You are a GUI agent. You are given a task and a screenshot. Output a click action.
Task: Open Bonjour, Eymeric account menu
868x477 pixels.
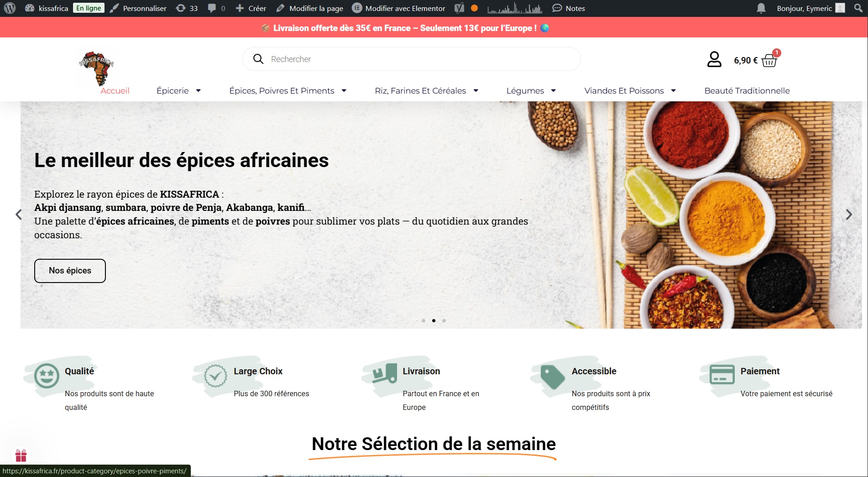tap(811, 8)
